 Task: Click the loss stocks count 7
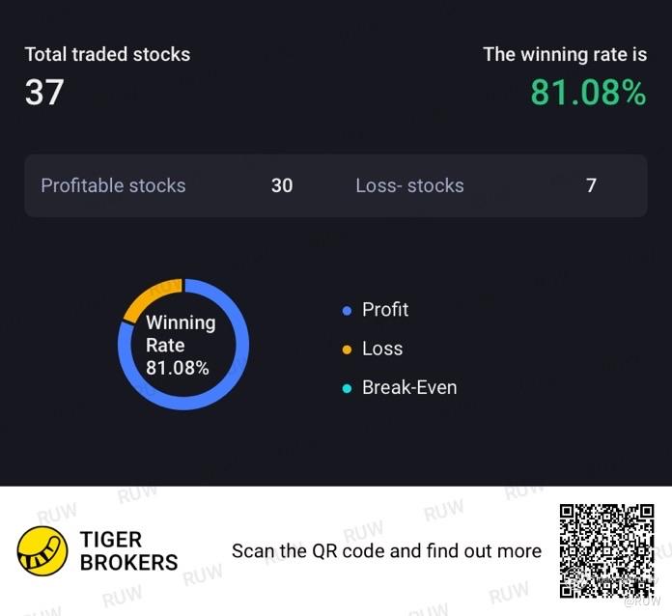pos(591,185)
